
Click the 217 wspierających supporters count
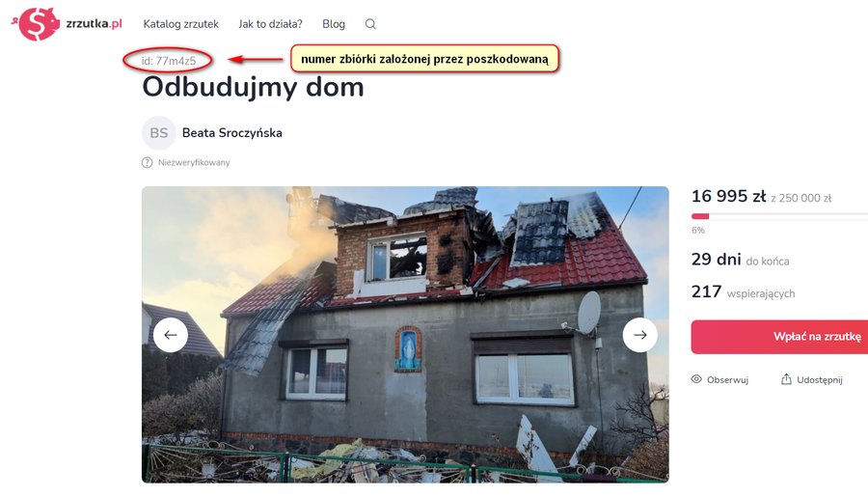[743, 292]
